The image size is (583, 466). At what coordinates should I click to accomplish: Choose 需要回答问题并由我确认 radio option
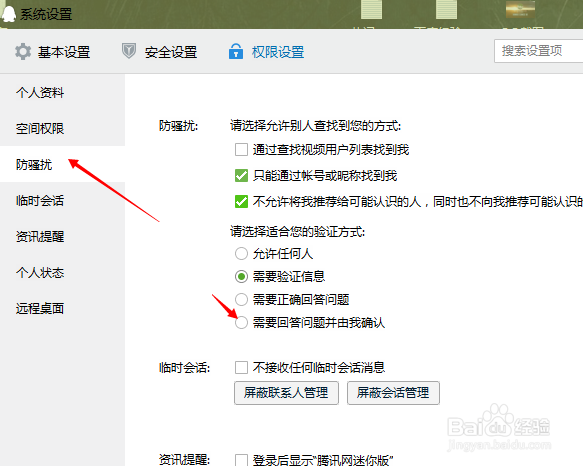pos(241,322)
